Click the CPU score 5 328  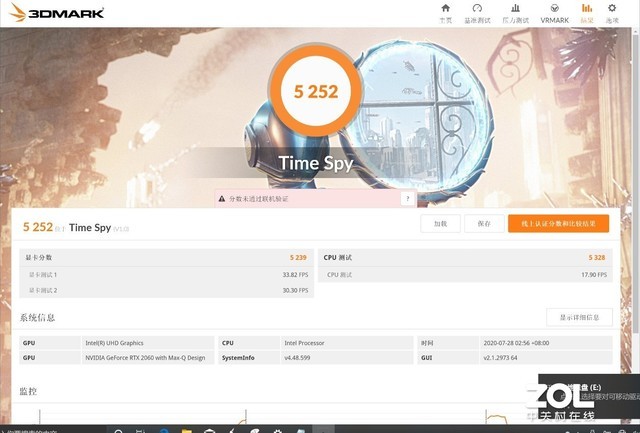[597, 258]
